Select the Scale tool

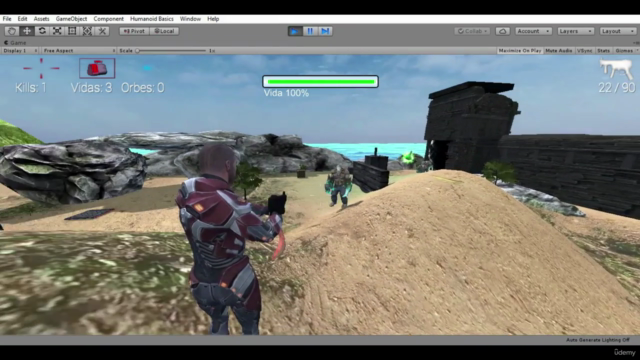[57, 31]
